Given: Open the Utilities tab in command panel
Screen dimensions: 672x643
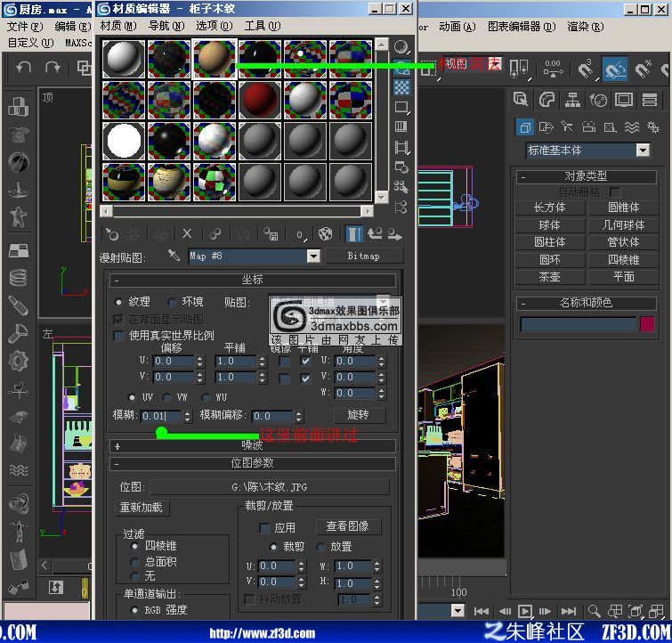Looking at the screenshot, I should pos(650,100).
